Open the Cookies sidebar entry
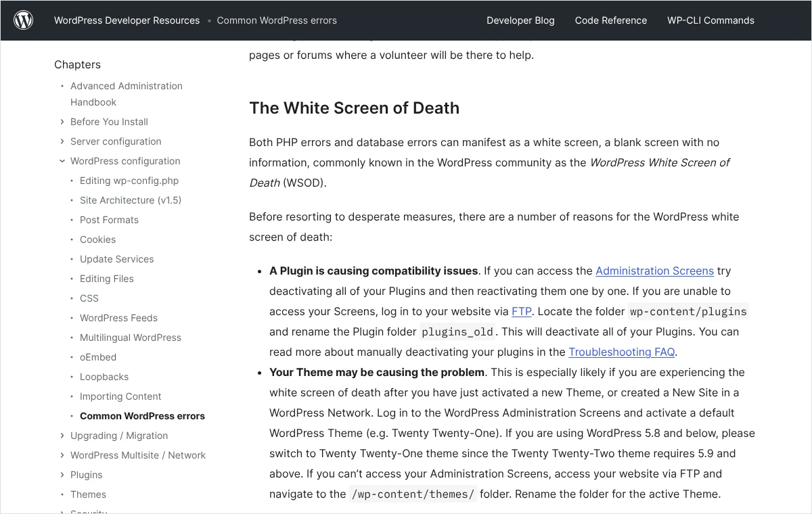Screen dimensions: 812x514 [x=97, y=239]
